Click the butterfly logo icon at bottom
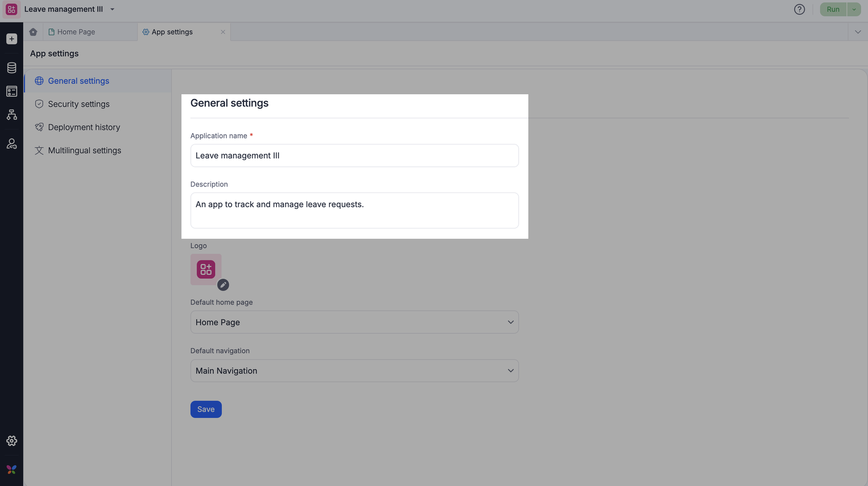868x486 pixels. pos(12,469)
